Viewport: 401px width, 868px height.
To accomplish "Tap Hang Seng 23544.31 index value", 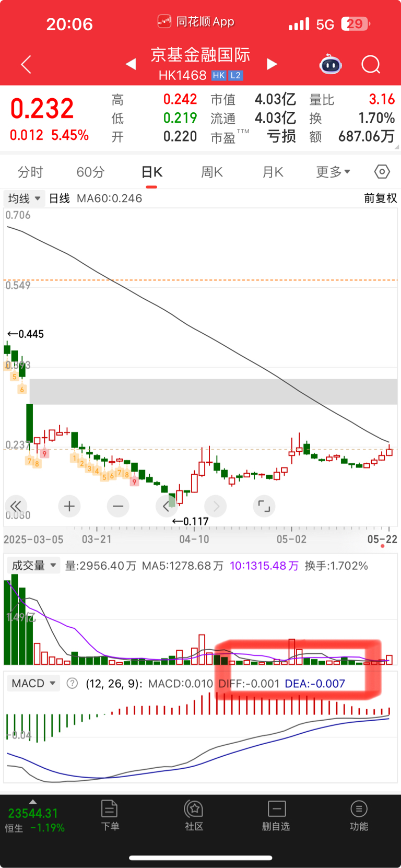I will [33, 813].
